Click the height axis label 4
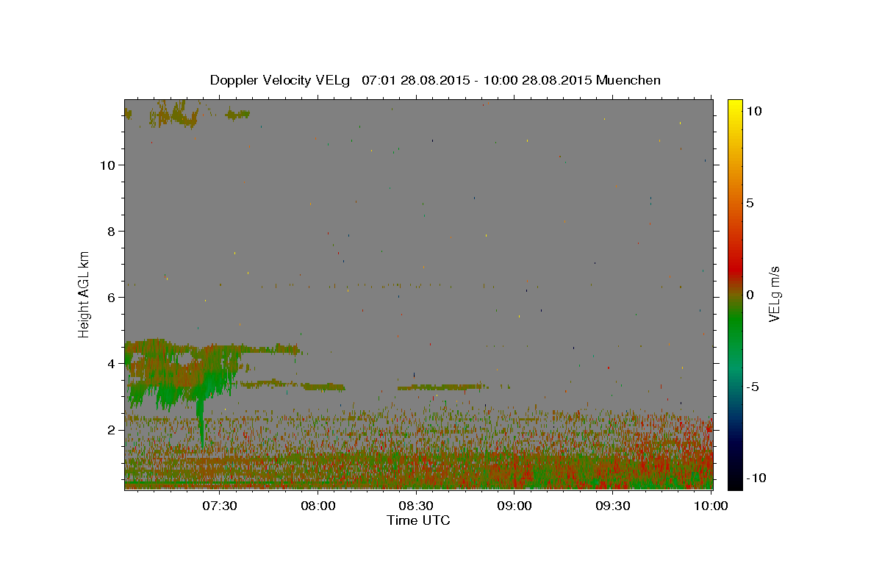Image resolution: width=882 pixels, height=588 pixels. (x=111, y=364)
